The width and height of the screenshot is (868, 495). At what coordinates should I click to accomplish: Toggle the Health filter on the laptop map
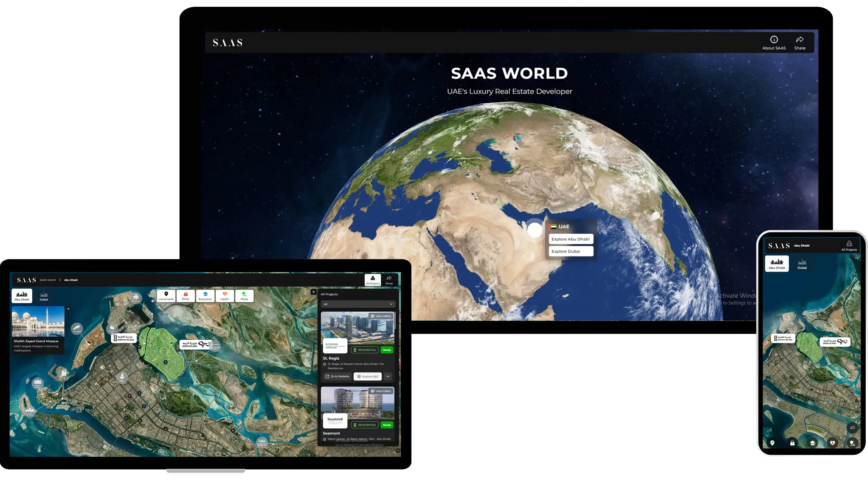coord(225,296)
